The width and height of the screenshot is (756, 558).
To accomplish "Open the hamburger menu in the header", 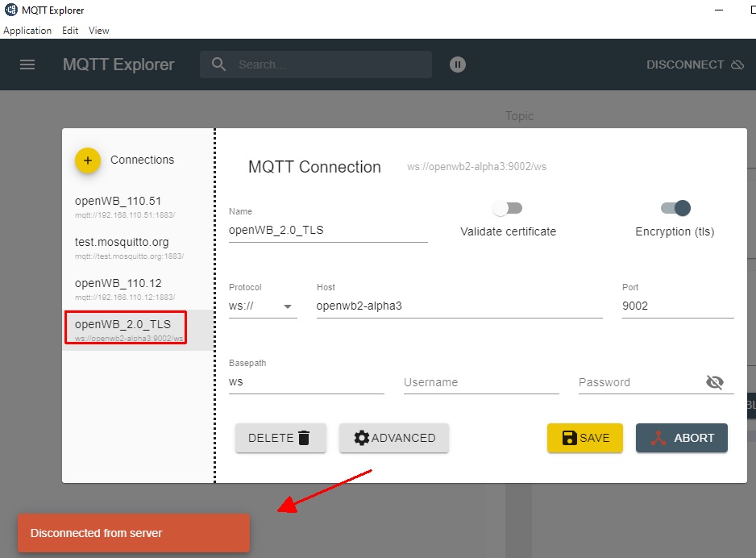I will click(27, 65).
